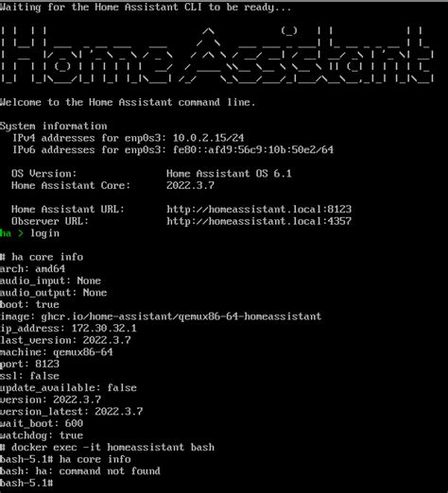
Task: Click the watchdog: true line
Action: tap(42, 435)
